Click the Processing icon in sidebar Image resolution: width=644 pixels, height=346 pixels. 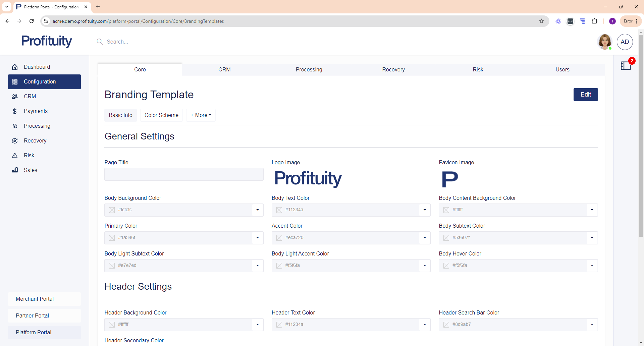tap(15, 126)
